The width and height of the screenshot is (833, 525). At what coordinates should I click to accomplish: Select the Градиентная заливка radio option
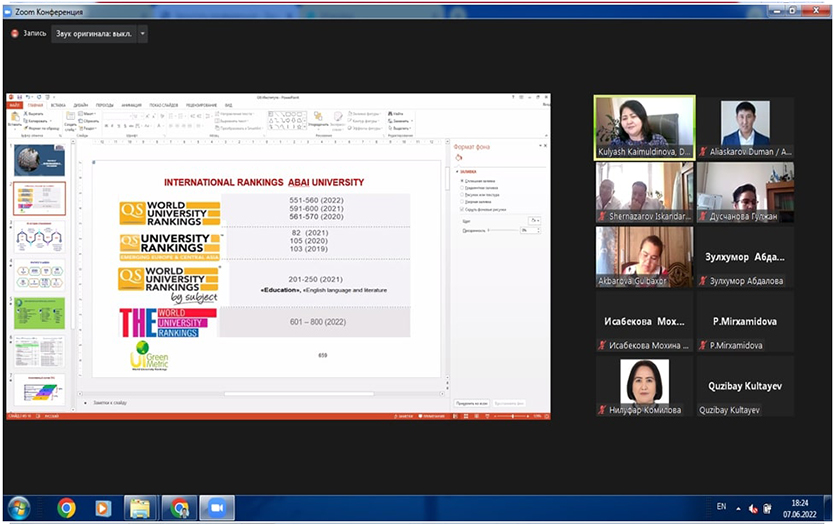[x=461, y=187]
